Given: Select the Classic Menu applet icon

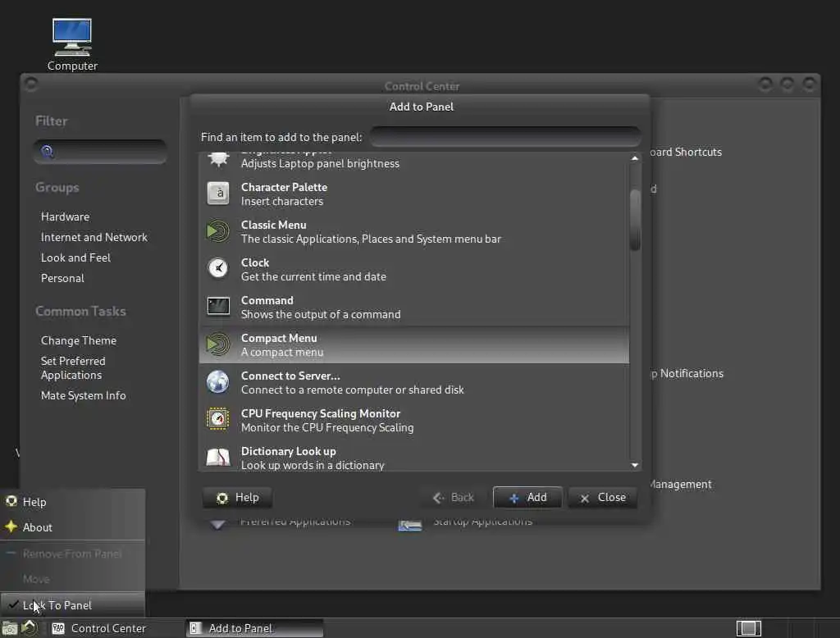Looking at the screenshot, I should click(x=218, y=231).
